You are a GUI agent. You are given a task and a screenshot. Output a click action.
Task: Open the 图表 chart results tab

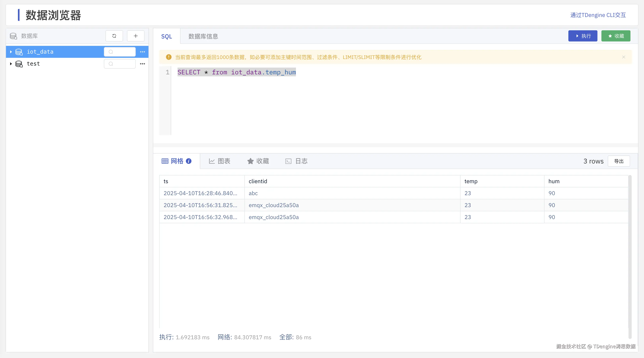tap(220, 161)
